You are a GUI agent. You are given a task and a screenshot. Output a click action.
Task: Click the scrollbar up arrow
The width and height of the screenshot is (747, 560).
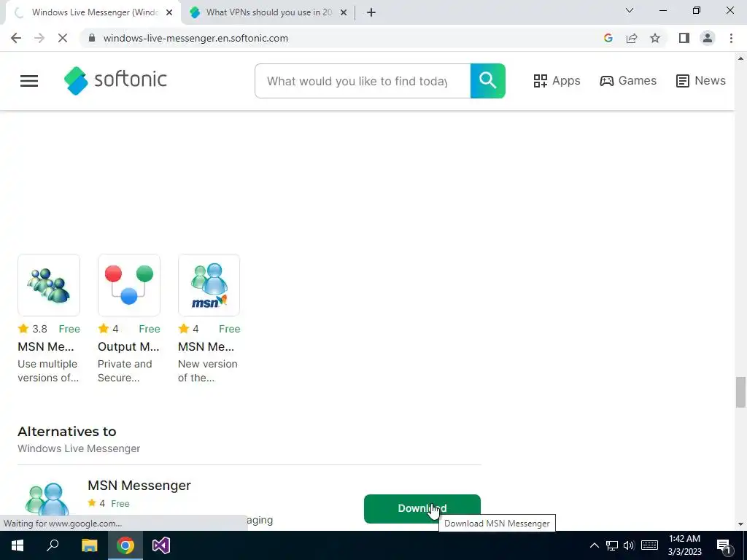tap(740, 58)
